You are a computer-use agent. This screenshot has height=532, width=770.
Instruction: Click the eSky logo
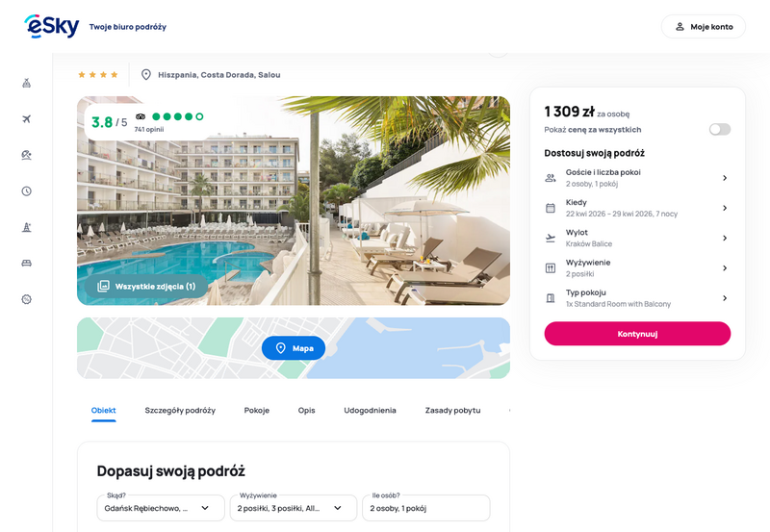pyautogui.click(x=52, y=27)
